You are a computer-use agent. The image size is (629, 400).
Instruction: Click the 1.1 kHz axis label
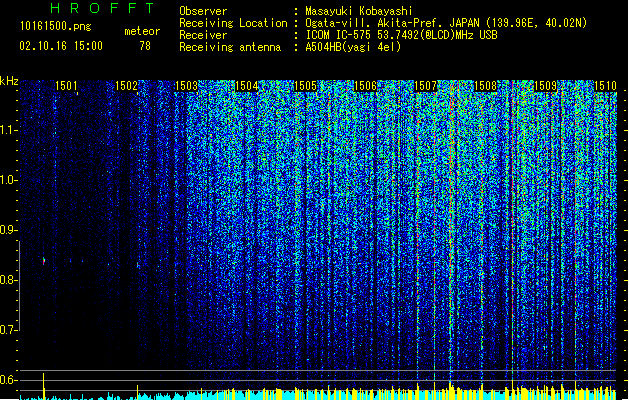pyautogui.click(x=8, y=130)
